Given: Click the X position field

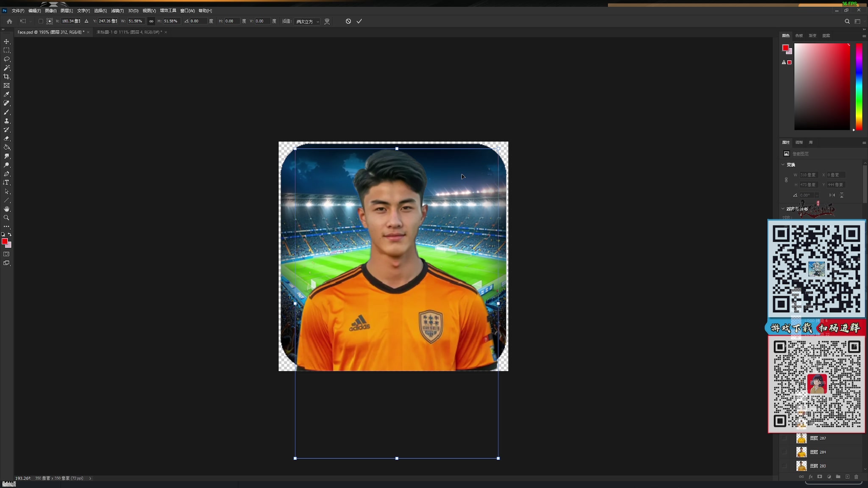Looking at the screenshot, I should [71, 21].
